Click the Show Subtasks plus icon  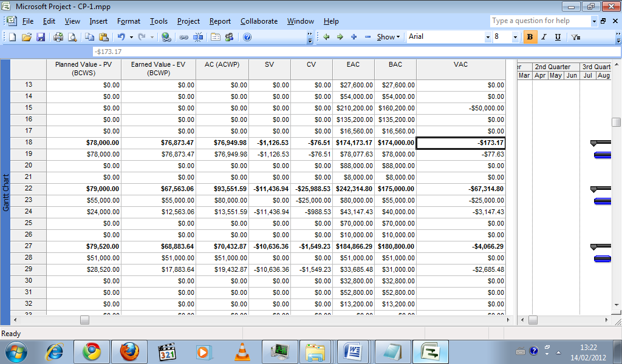(354, 37)
